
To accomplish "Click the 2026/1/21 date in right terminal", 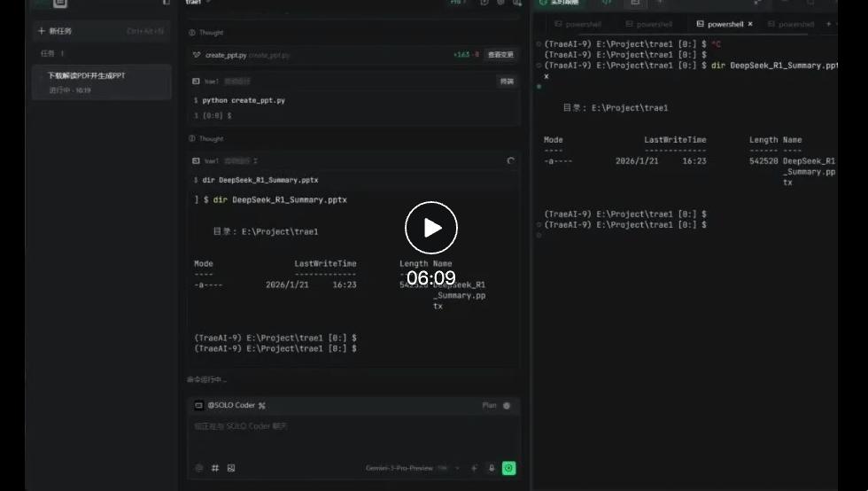I will (x=637, y=161).
